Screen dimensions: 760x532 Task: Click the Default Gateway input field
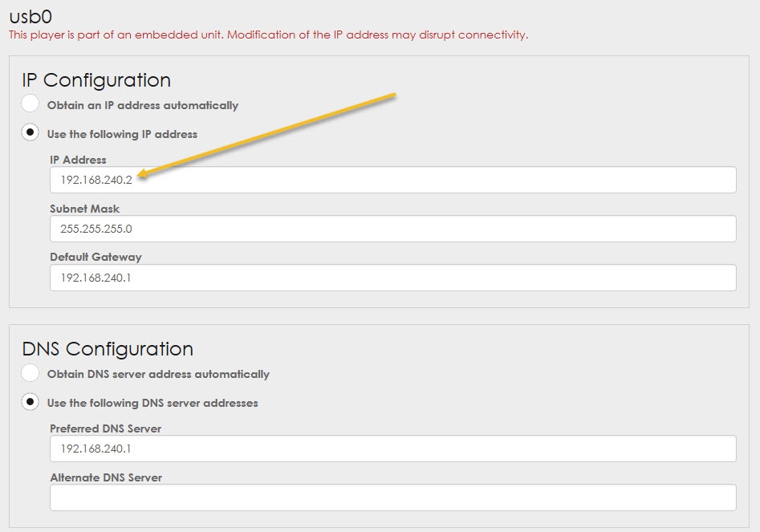(x=392, y=278)
